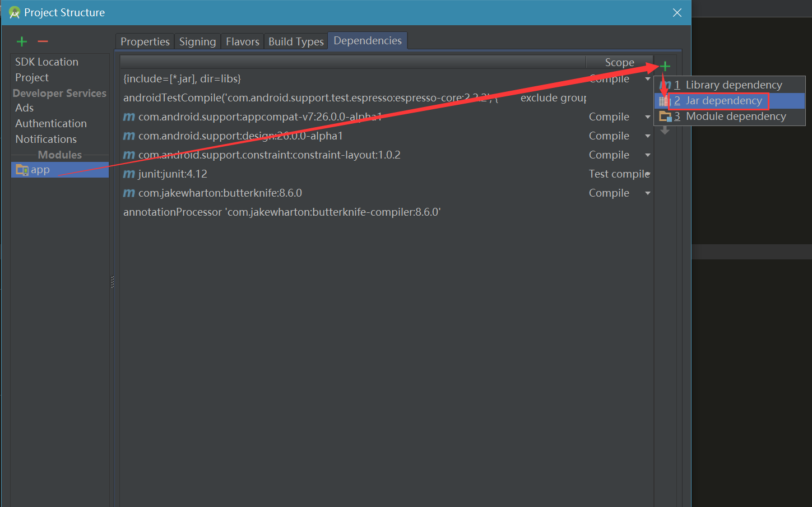Screen dimensions: 812x507
Task: Select the butterknife-compiler annotationProcessor row
Action: (282, 212)
